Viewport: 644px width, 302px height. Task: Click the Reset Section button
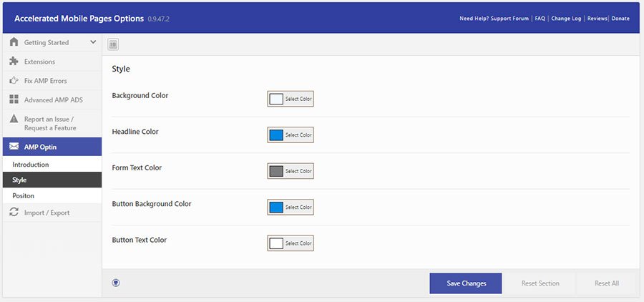tap(540, 283)
